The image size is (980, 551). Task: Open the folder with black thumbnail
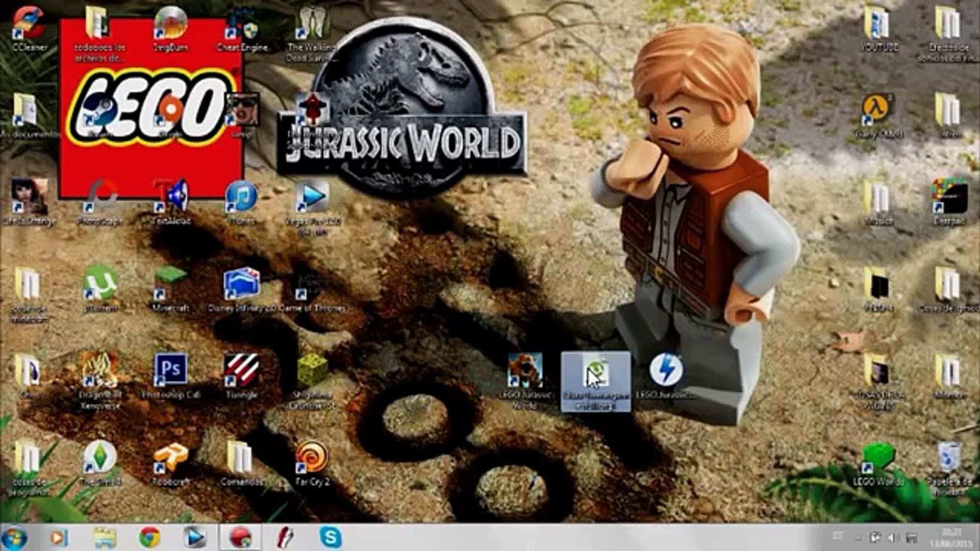click(878, 288)
